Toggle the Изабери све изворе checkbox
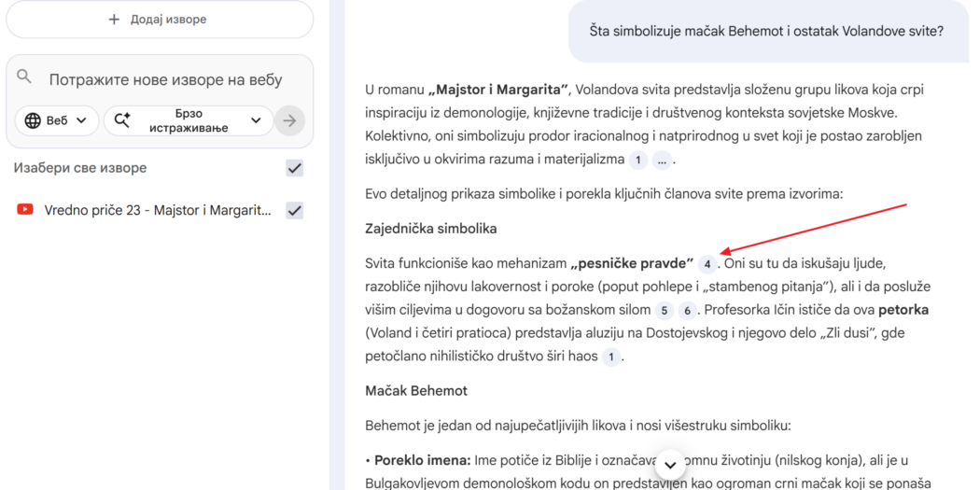Viewport: 980px width, 490px height. click(x=295, y=168)
